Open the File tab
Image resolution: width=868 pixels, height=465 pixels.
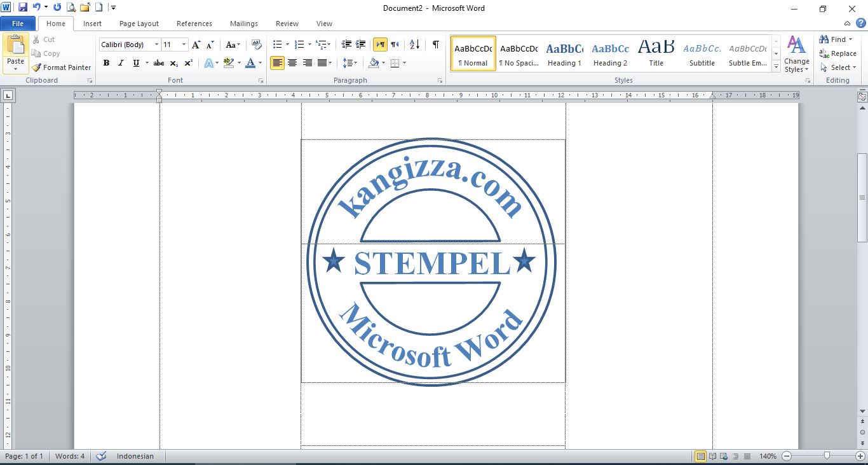[x=18, y=24]
